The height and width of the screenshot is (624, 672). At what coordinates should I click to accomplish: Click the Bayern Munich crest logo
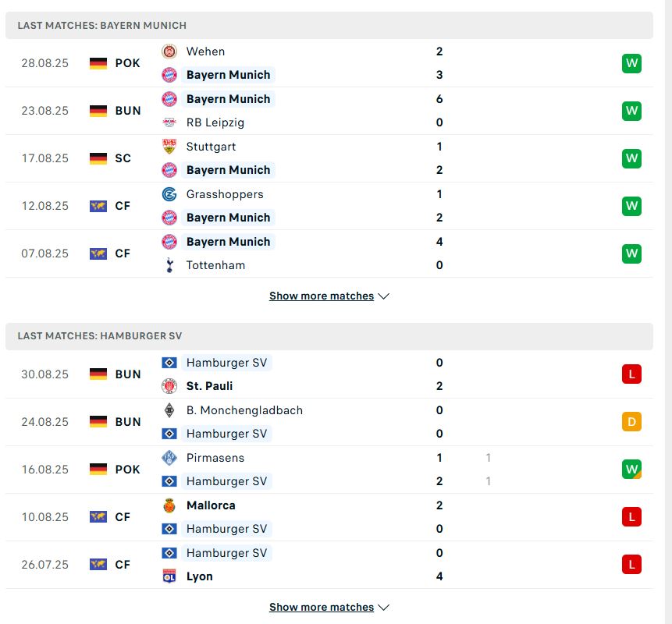pyautogui.click(x=172, y=75)
